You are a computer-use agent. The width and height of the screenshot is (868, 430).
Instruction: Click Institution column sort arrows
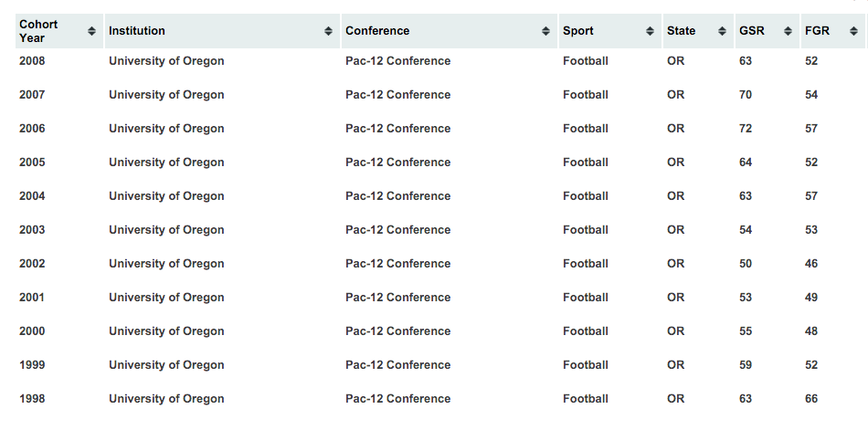coord(328,31)
